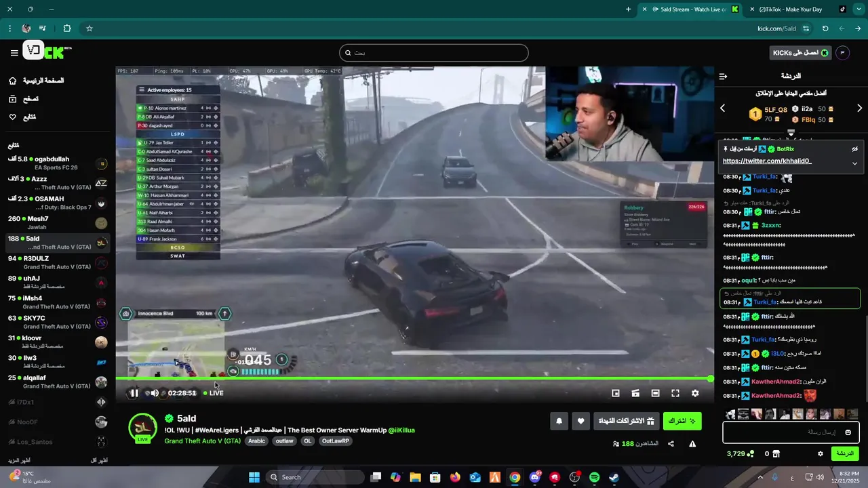Click the green stream progress bar
Image resolution: width=868 pixels, height=488 pixels.
(x=414, y=379)
